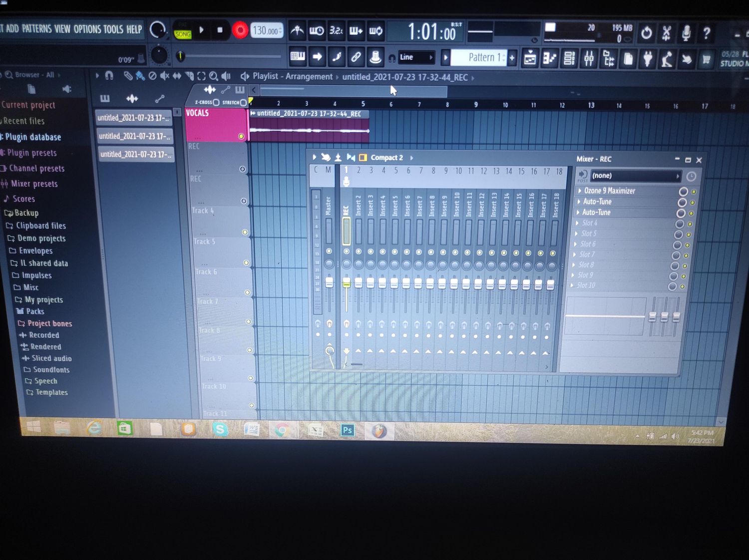Mute the VOCALS track green light

pyautogui.click(x=241, y=136)
